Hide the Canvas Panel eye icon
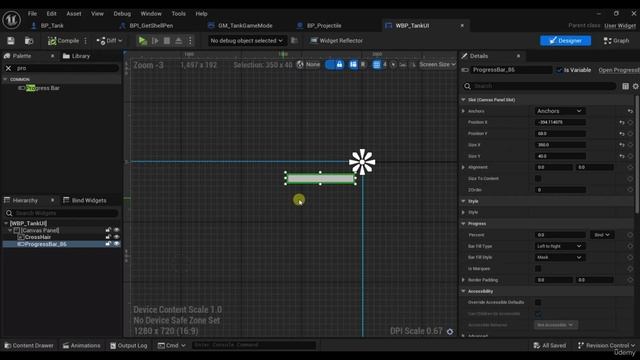The height and width of the screenshot is (360, 640). point(117,230)
